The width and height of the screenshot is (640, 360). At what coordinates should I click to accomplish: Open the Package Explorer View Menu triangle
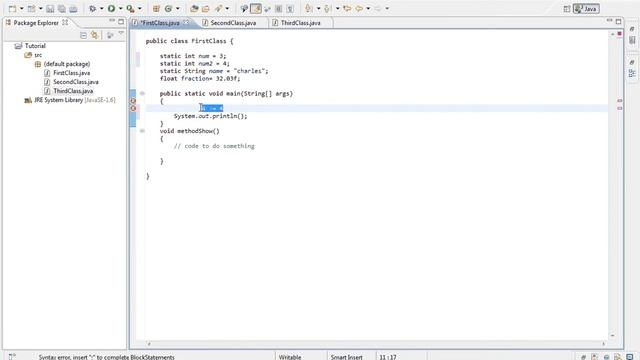tap(121, 34)
